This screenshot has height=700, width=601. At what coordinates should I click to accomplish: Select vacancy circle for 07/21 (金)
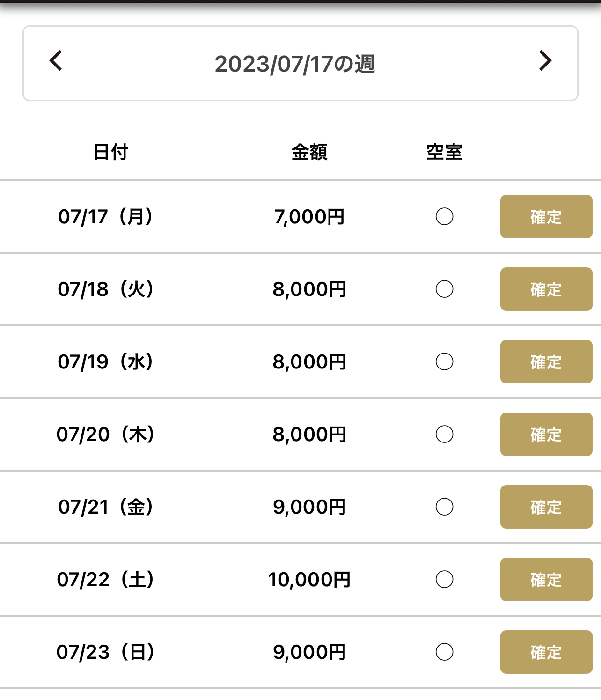[444, 507]
